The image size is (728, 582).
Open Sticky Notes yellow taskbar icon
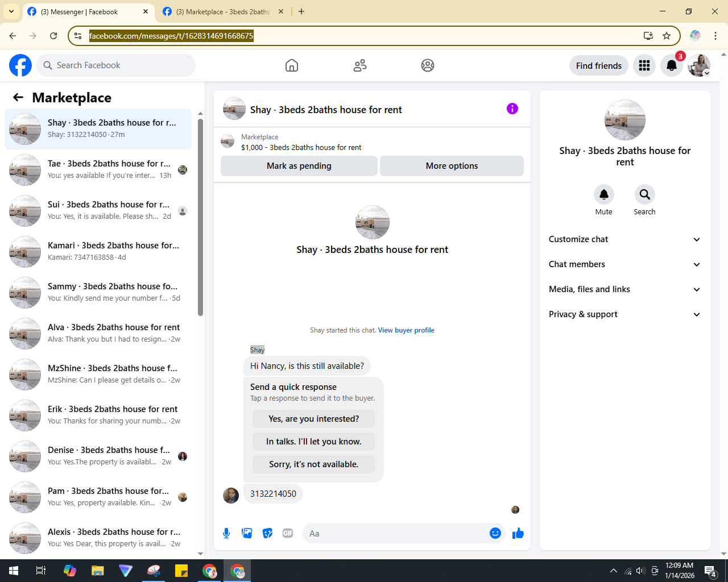181,571
